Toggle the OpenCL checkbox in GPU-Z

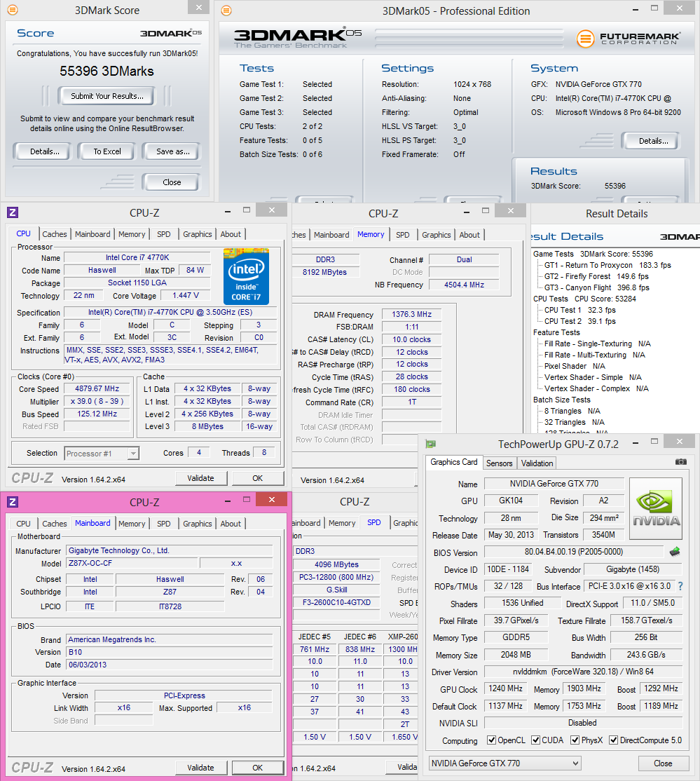tap(491, 740)
